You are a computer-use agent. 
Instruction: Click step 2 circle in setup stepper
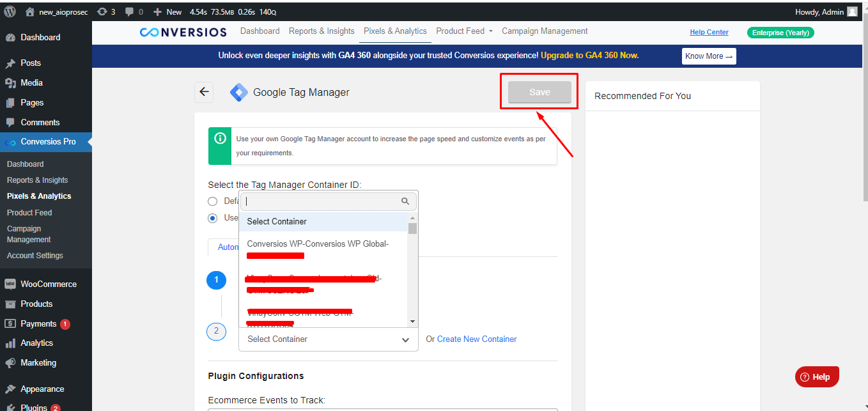(x=216, y=331)
